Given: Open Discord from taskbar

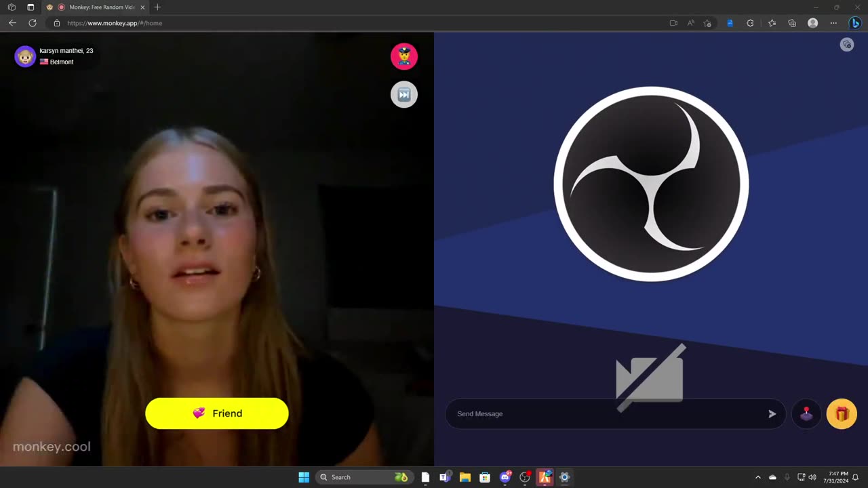Looking at the screenshot, I should [505, 477].
